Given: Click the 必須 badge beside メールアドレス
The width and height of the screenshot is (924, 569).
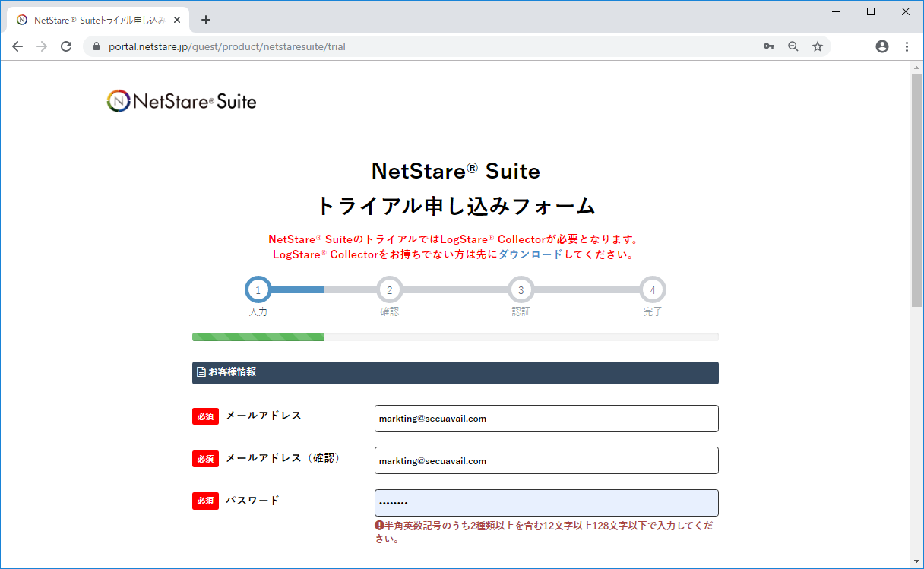Looking at the screenshot, I should [205, 416].
